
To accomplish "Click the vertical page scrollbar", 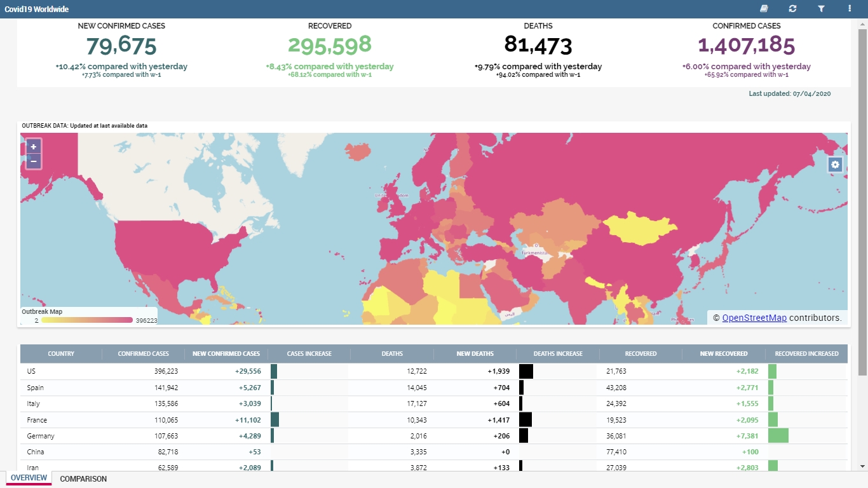I will click(x=862, y=191).
